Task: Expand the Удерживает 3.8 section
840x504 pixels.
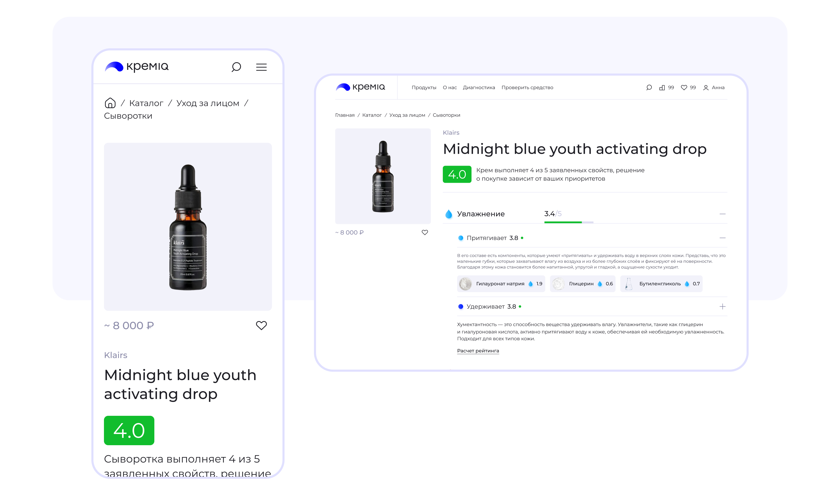Action: click(722, 307)
